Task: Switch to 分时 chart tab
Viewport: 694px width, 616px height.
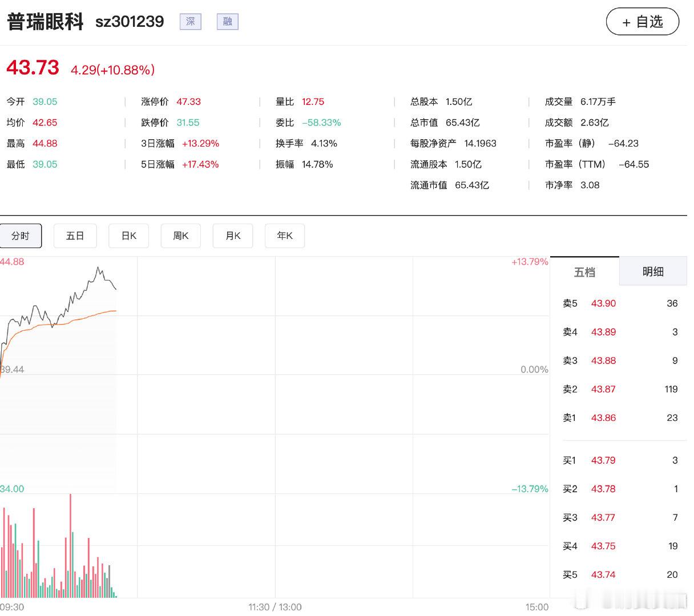Action: (x=21, y=236)
